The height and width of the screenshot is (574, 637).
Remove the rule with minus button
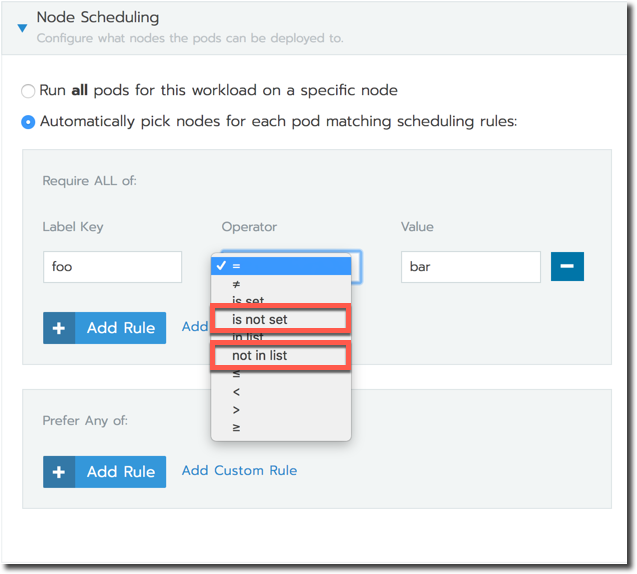[567, 267]
